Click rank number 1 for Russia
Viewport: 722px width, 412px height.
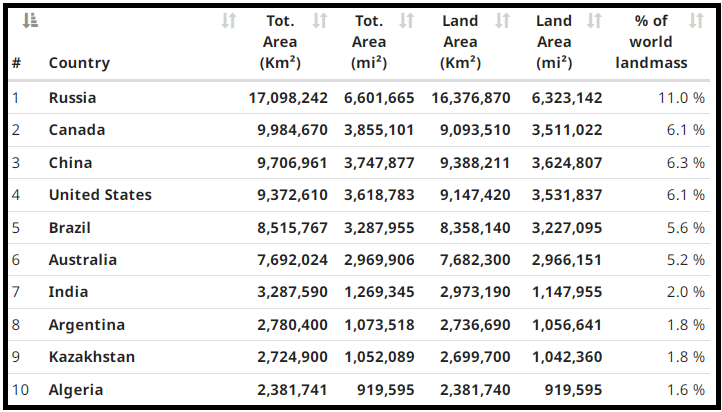16,98
